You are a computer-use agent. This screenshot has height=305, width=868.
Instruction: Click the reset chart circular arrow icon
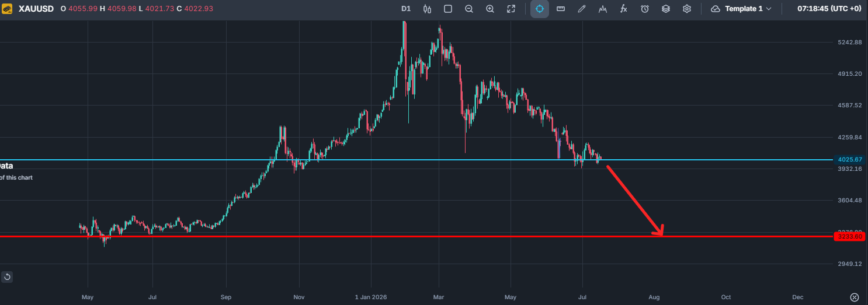pos(7,276)
